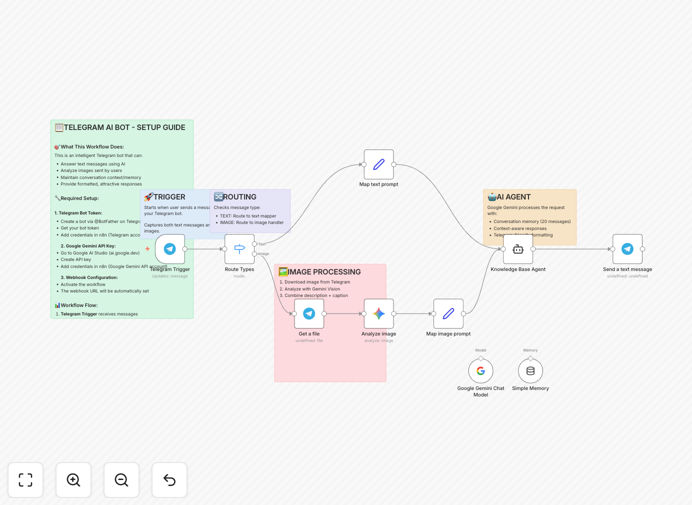This screenshot has width=692, height=505.
Task: Click the 'Workflow Flow' heading
Action: tap(76, 305)
